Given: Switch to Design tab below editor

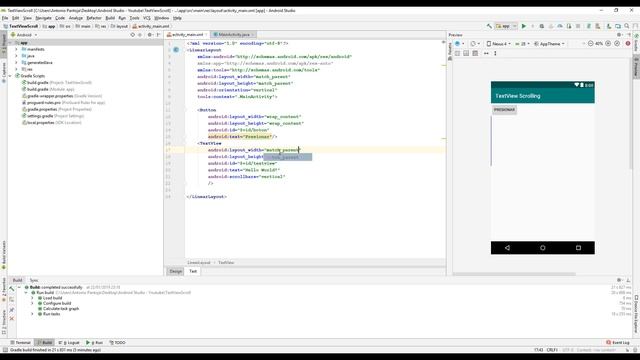Looking at the screenshot, I should click(x=176, y=271).
